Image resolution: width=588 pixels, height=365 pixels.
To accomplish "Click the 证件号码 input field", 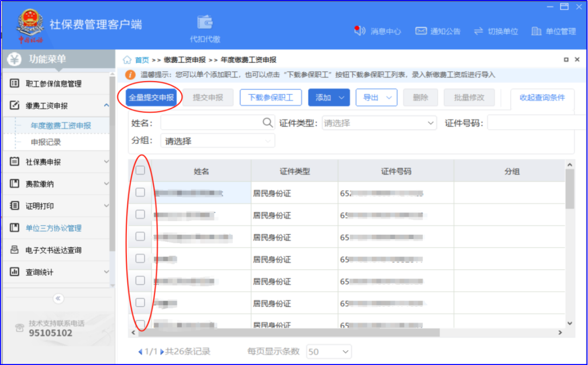I will [x=537, y=123].
